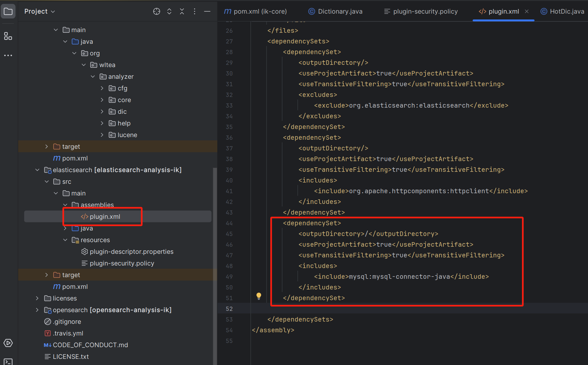The image size is (588, 365).
Task: Expand the lucene folder
Action: (x=102, y=135)
